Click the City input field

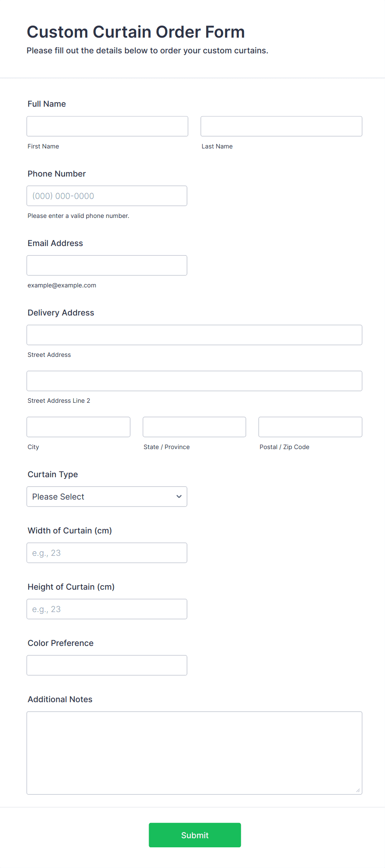[x=78, y=427]
